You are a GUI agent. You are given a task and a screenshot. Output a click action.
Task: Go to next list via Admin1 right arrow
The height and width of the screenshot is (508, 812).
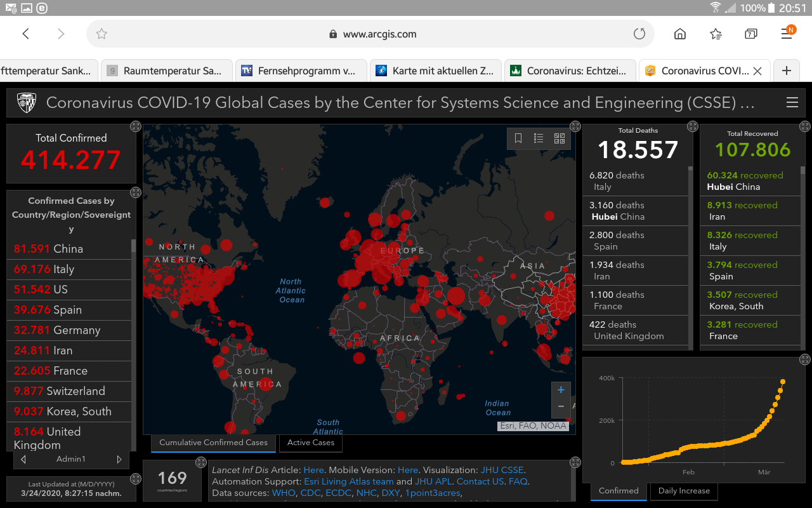119,459
